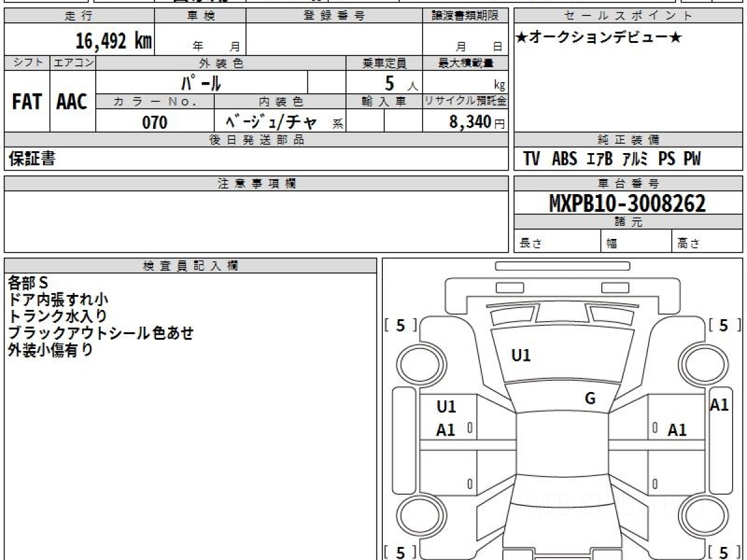Click the エアコン label
This screenshot has height=560, width=747.
pyautogui.click(x=73, y=63)
